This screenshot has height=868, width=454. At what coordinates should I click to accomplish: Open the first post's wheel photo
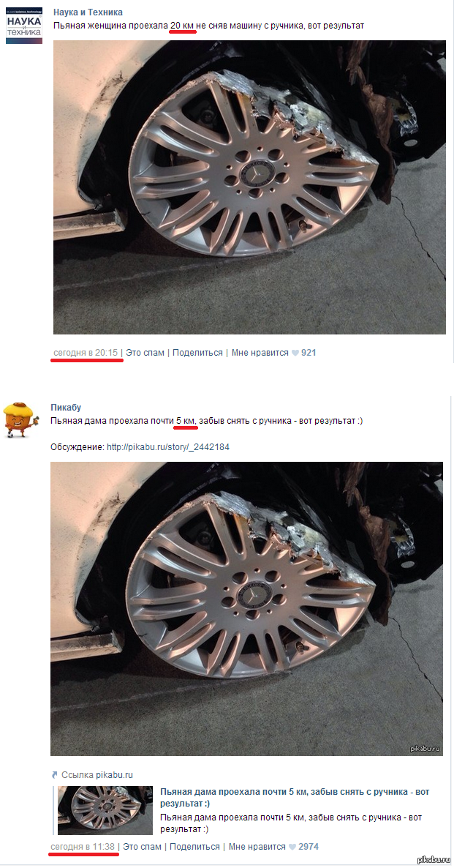click(249, 187)
